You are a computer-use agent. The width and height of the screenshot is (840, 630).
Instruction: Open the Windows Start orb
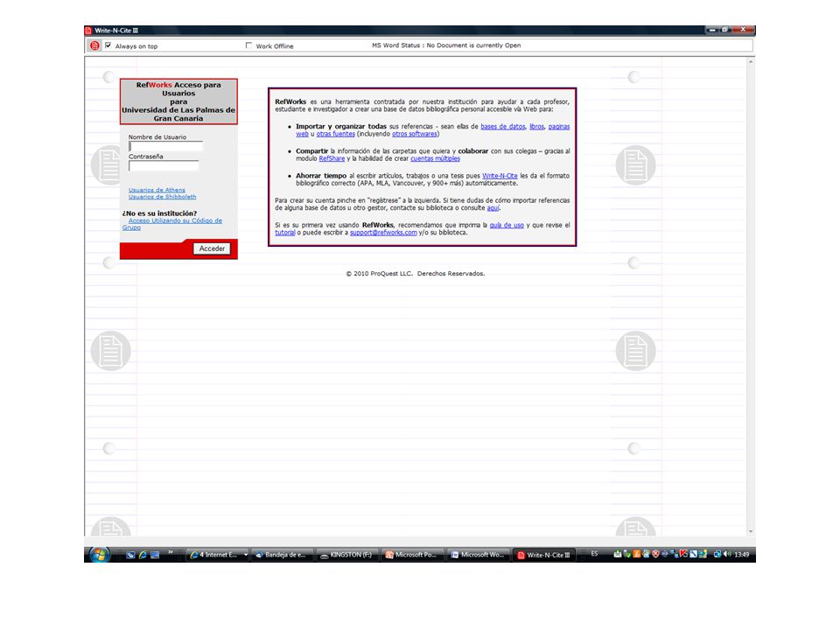100,555
